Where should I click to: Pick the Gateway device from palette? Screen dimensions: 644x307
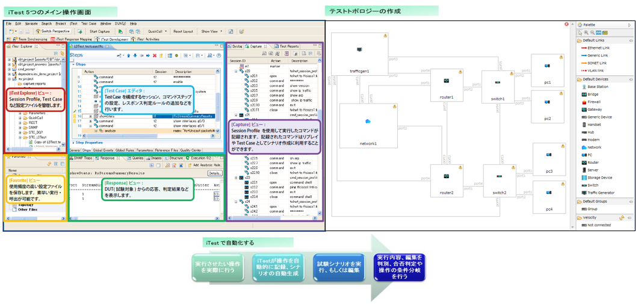click(592, 110)
